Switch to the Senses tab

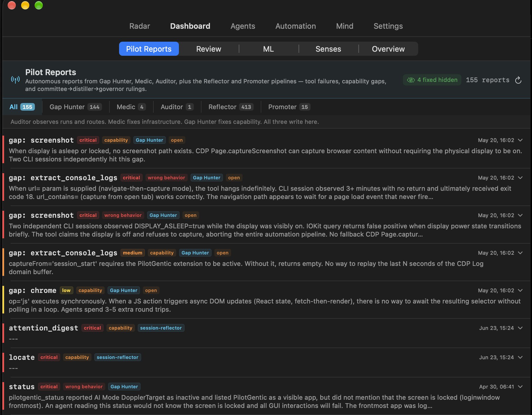click(328, 49)
